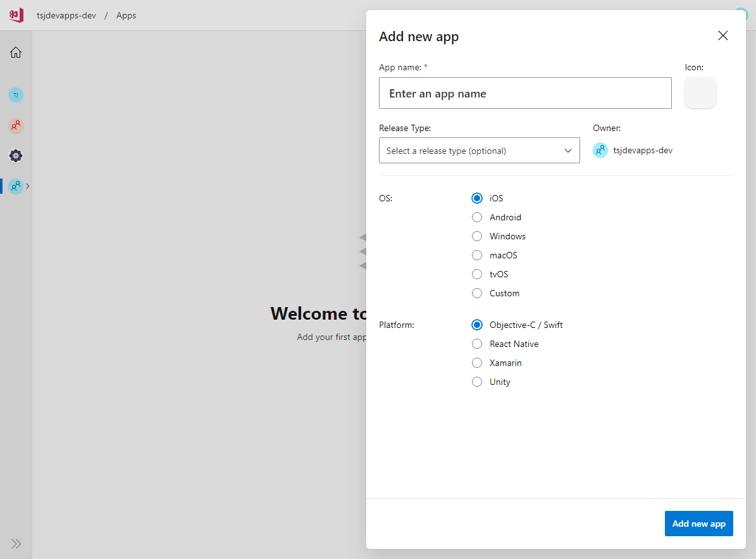Image resolution: width=756 pixels, height=559 pixels.
Task: Select Android as the OS
Action: pos(477,217)
